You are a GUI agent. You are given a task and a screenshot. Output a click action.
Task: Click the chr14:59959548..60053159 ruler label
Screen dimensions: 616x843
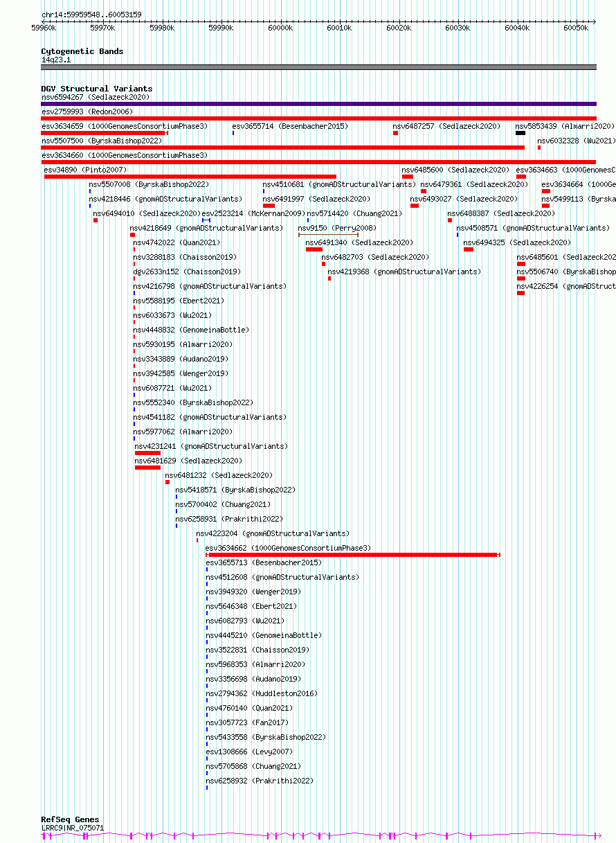91,15
